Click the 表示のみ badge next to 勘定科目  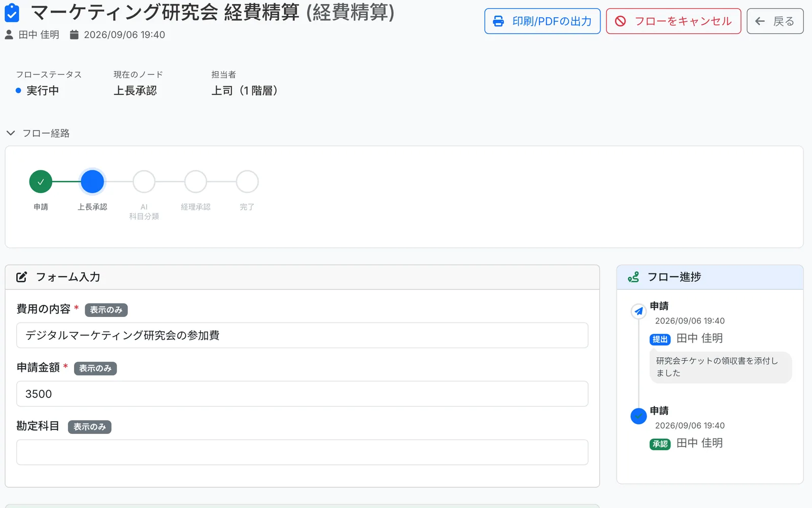coord(90,427)
